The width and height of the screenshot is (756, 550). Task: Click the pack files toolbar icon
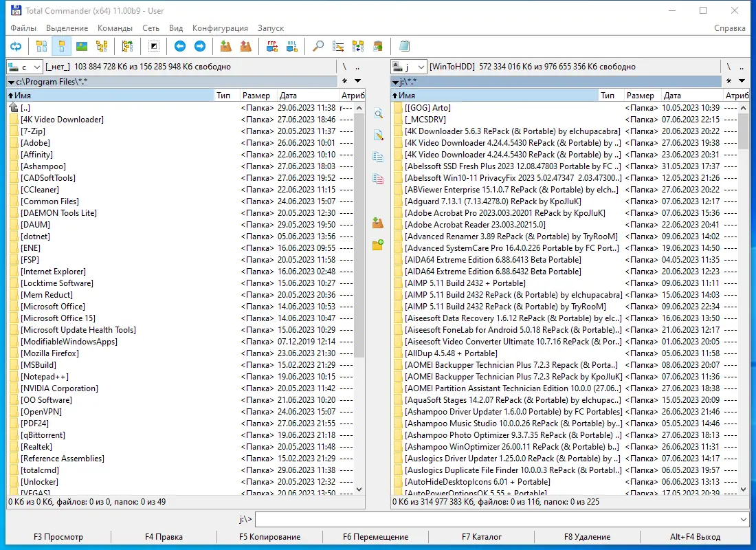point(225,46)
